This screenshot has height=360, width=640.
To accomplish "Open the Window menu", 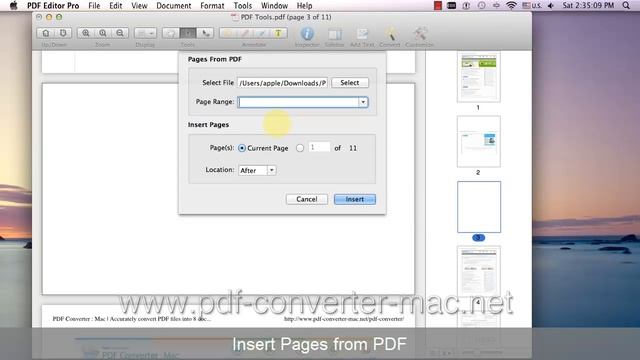I will [x=274, y=6].
